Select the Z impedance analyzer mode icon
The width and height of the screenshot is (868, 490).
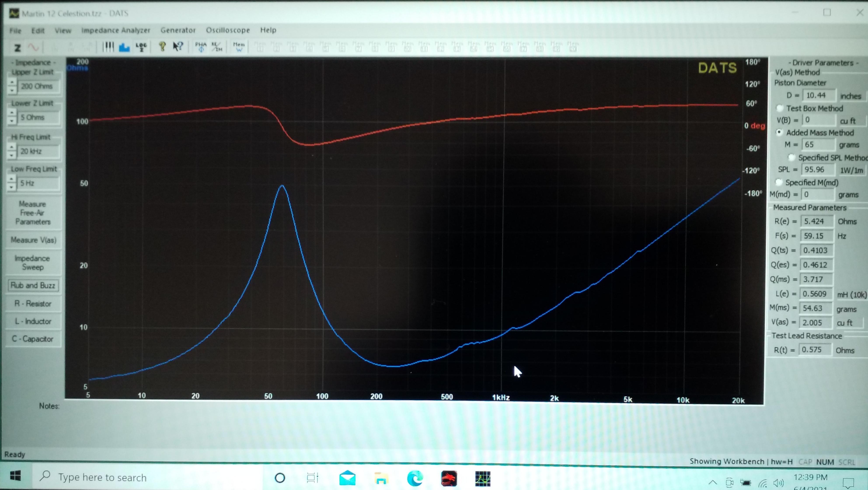click(17, 48)
